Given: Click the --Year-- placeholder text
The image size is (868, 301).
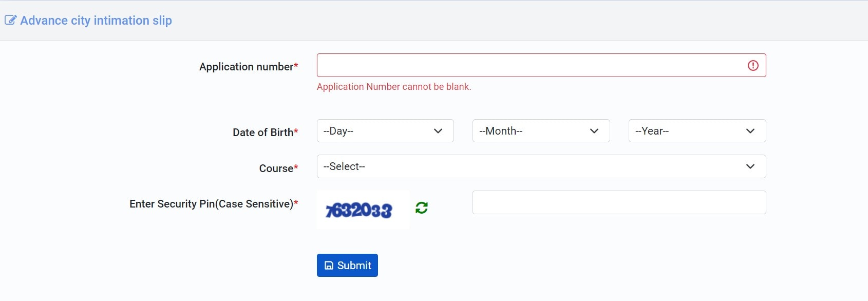Looking at the screenshot, I should tap(652, 131).
